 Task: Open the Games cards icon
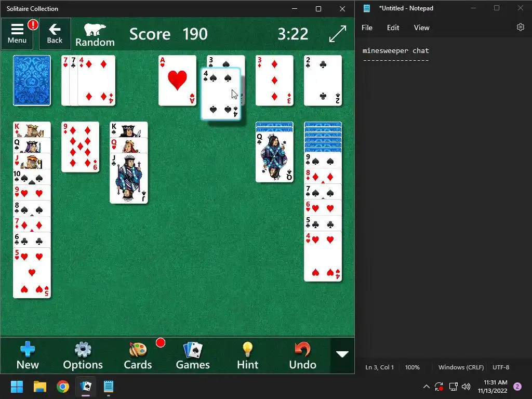click(x=193, y=355)
